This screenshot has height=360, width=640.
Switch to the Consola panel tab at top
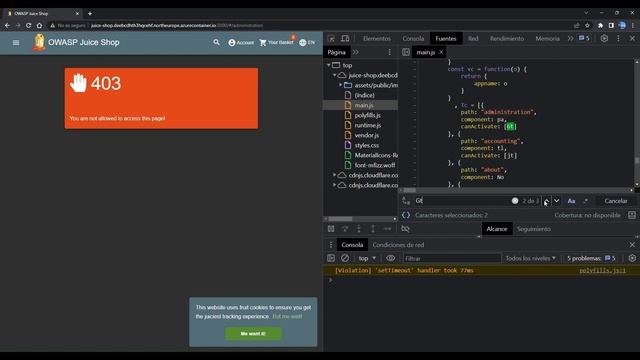(413, 38)
